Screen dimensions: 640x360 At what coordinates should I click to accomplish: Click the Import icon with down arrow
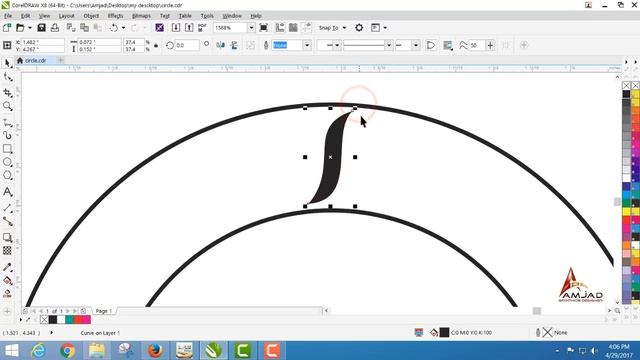tap(176, 28)
